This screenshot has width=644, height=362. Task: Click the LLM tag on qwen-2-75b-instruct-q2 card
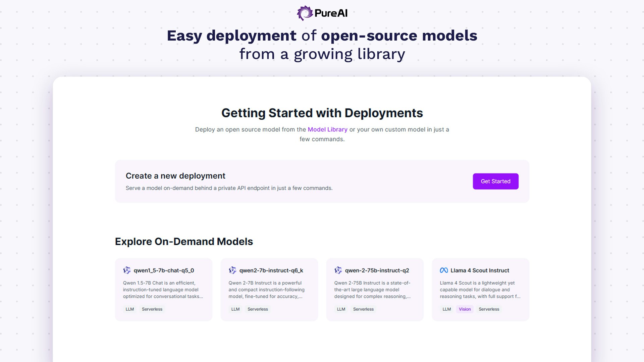pyautogui.click(x=341, y=309)
